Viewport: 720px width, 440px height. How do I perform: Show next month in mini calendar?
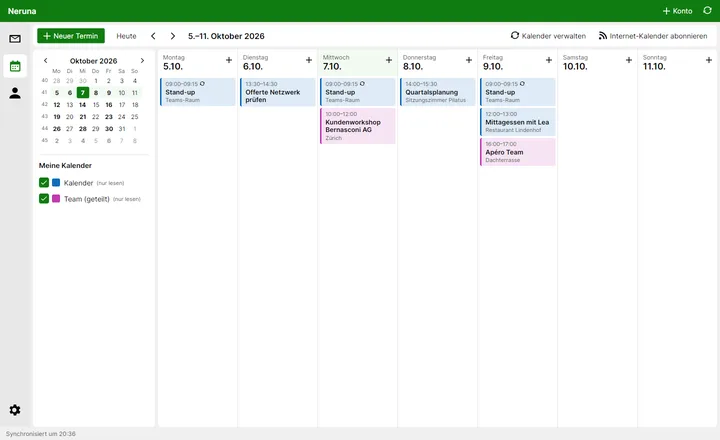pyautogui.click(x=142, y=61)
